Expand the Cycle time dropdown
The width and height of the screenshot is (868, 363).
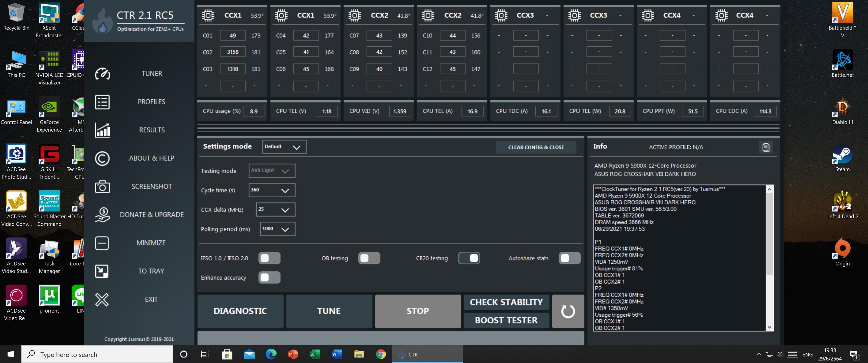(x=272, y=190)
